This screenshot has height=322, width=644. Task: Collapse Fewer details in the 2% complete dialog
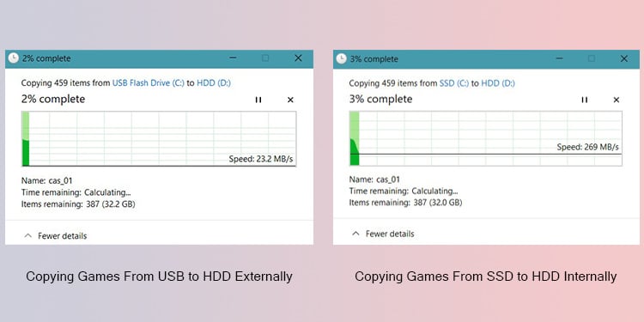pos(56,236)
